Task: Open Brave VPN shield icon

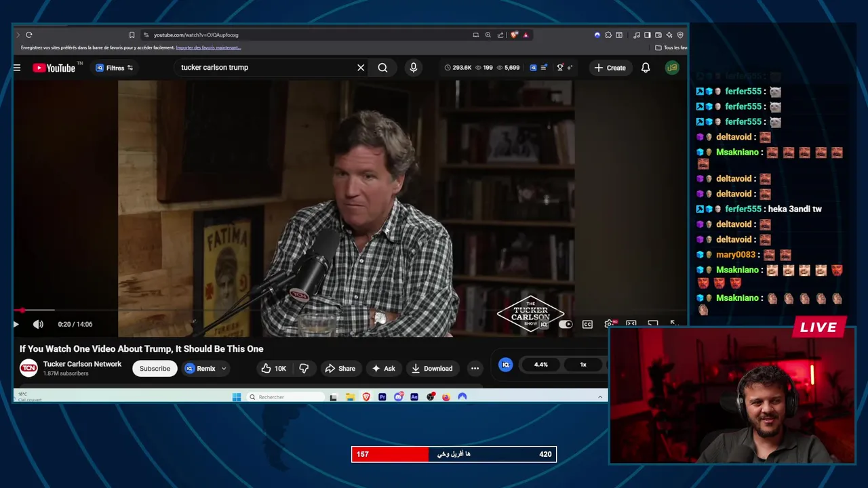Action: click(x=680, y=35)
